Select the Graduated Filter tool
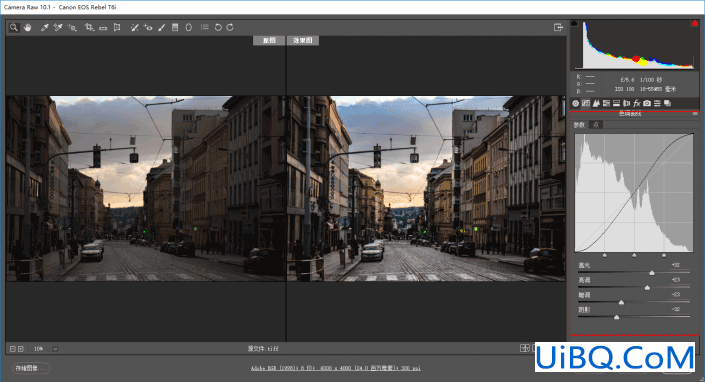Viewport: 705px width, 382px height. coord(175,27)
